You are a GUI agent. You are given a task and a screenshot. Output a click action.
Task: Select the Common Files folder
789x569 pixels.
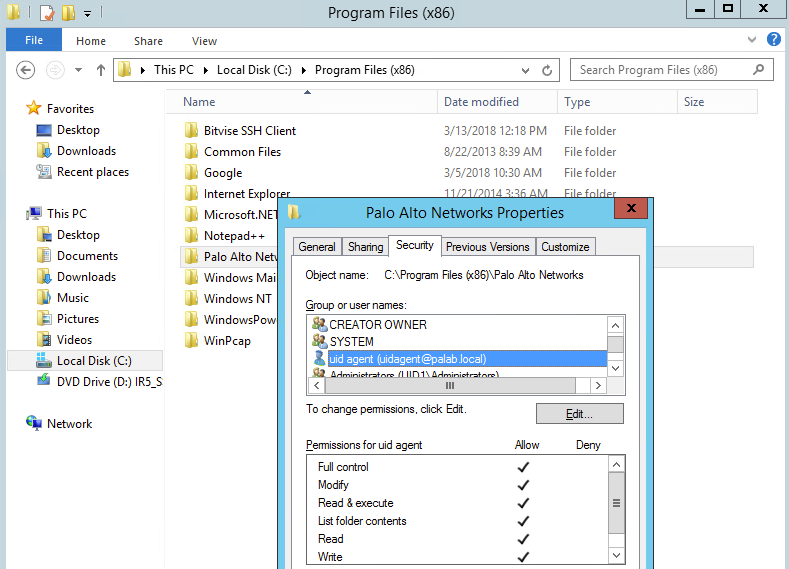tap(242, 152)
